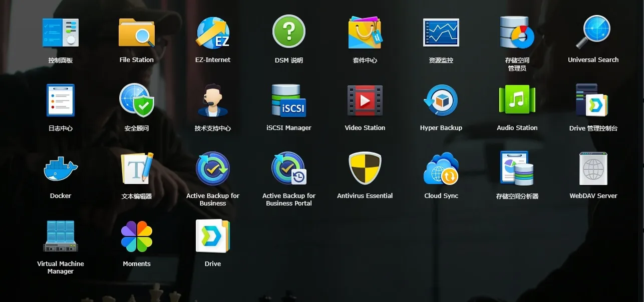
Task: Open 文本编辑器 text editor icon
Action: click(137, 168)
